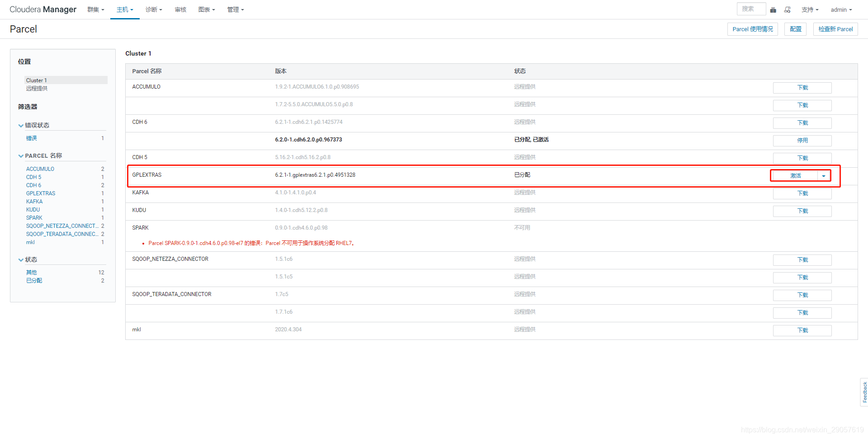The width and height of the screenshot is (868, 438).
Task: Download ACCUMULO 1.9.2 parcel
Action: click(x=802, y=88)
